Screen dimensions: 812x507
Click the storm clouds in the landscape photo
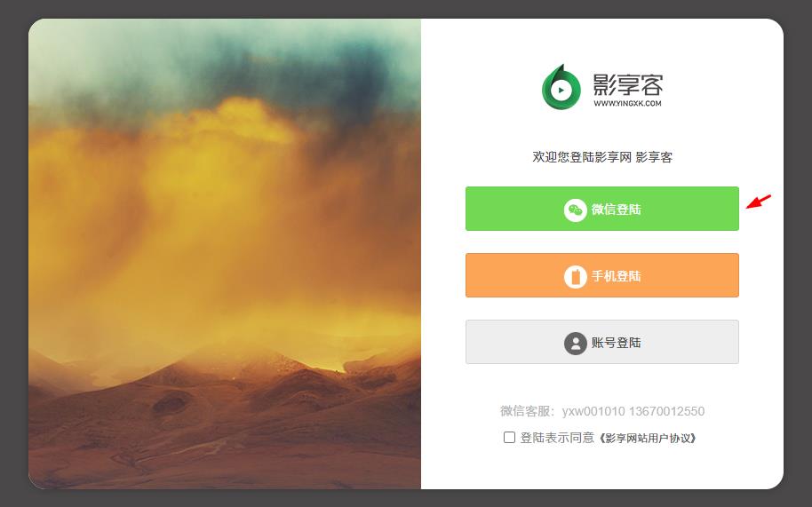point(224,77)
